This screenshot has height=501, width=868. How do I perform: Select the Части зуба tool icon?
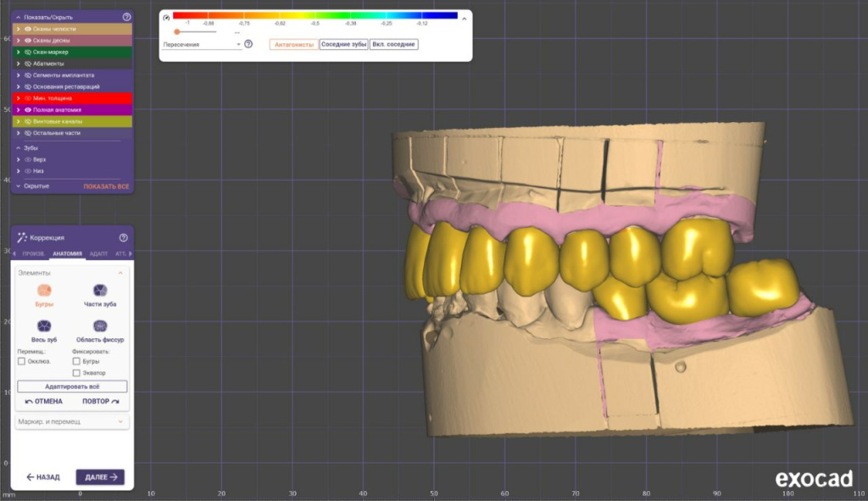(100, 290)
